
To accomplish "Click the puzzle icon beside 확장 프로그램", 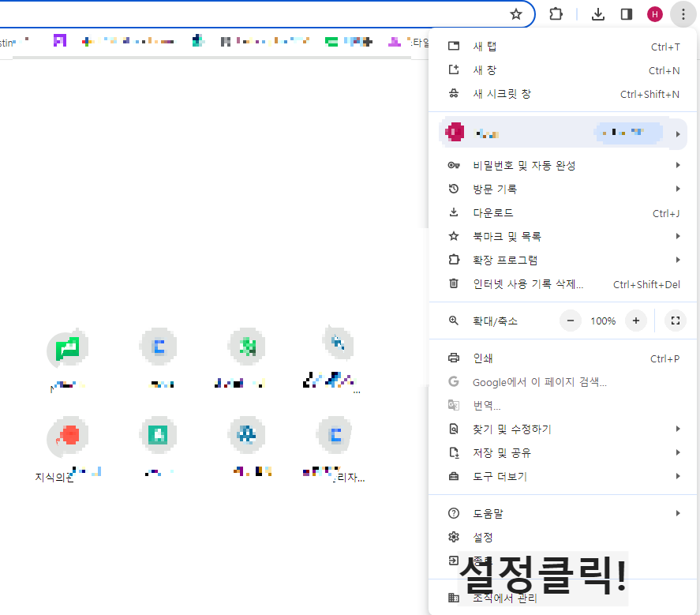I will 454,260.
